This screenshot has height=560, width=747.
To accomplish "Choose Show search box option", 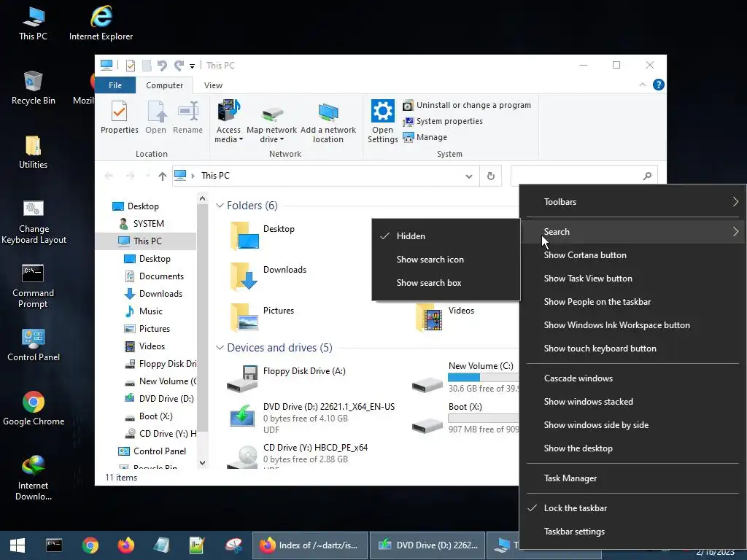I will tap(446, 283).
